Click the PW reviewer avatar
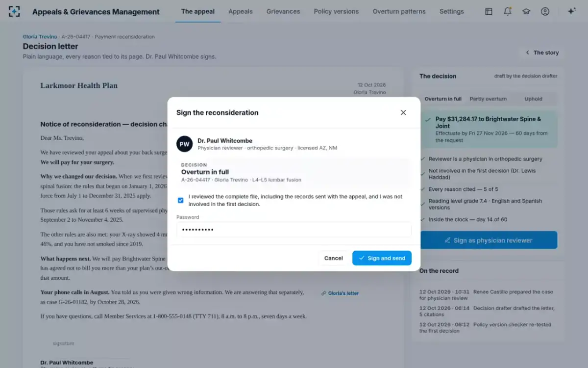 point(184,144)
